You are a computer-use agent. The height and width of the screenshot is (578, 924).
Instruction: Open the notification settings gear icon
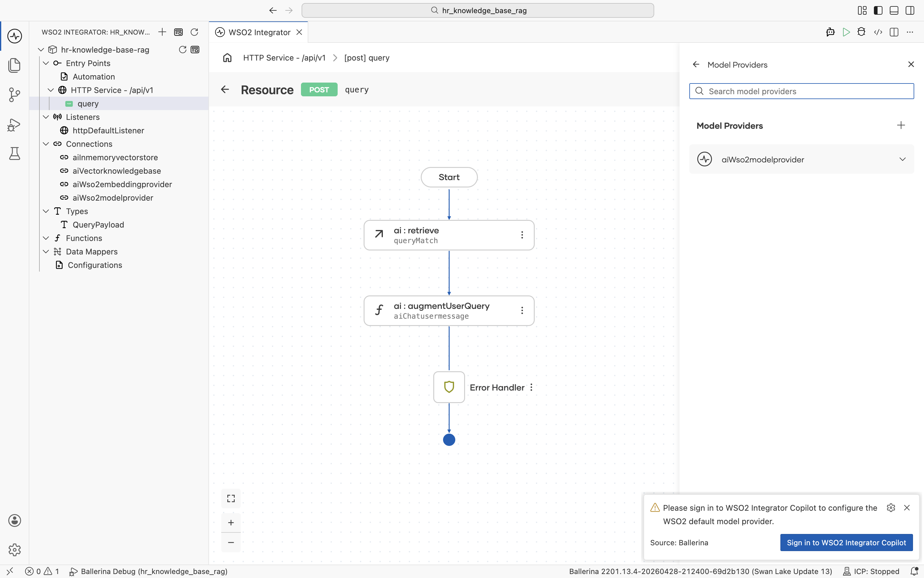(891, 508)
